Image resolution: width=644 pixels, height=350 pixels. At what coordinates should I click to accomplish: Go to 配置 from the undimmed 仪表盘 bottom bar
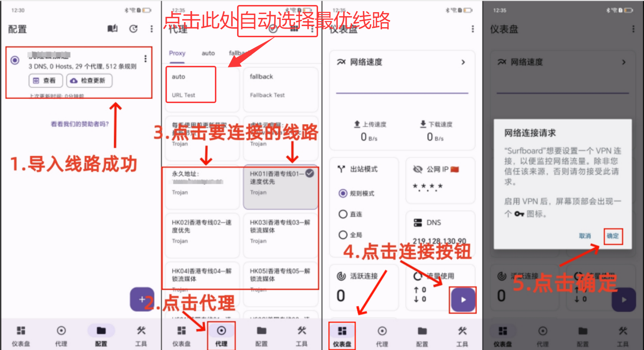click(422, 336)
